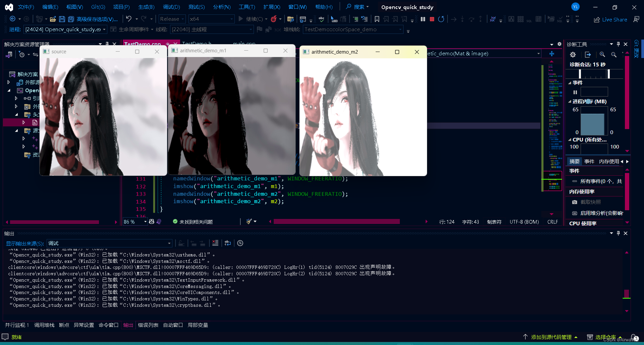Toggle a bookmark on the current line
The width and height of the screenshot is (644, 345).
point(377,19)
